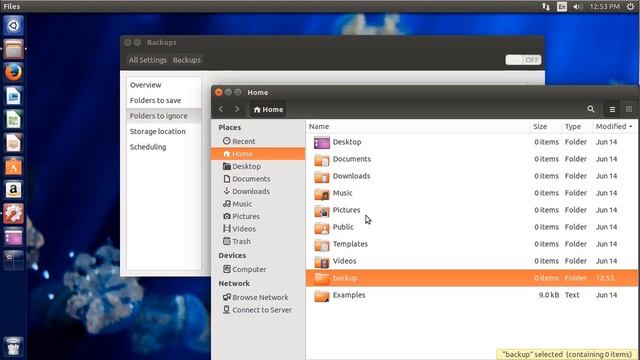
Task: Select the Public folder row
Action: [x=472, y=227]
